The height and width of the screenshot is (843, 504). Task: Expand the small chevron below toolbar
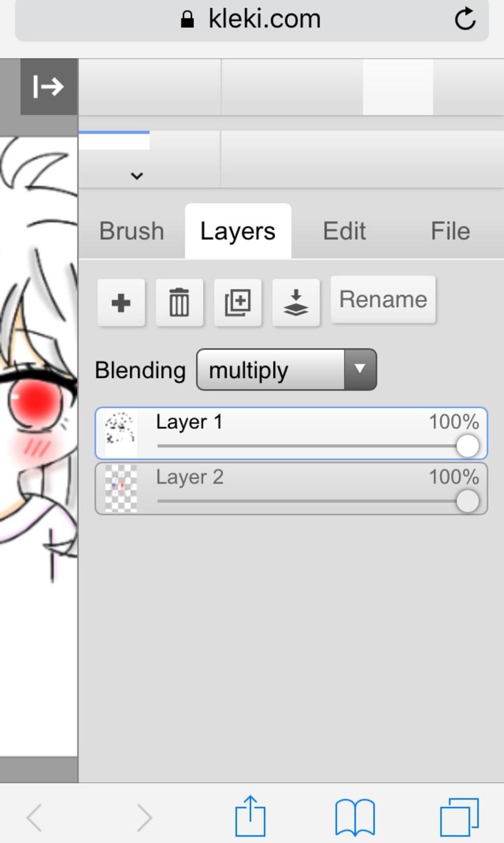pyautogui.click(x=137, y=175)
